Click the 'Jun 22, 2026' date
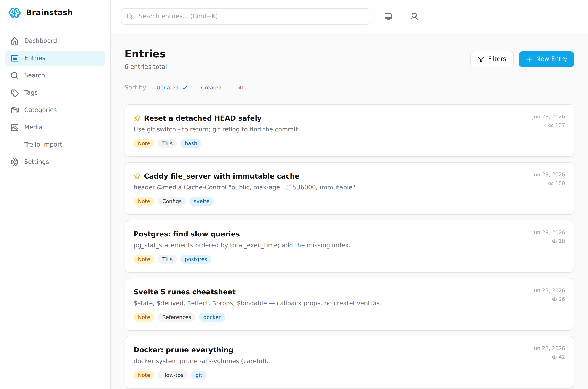The image size is (588, 389). tap(548, 349)
